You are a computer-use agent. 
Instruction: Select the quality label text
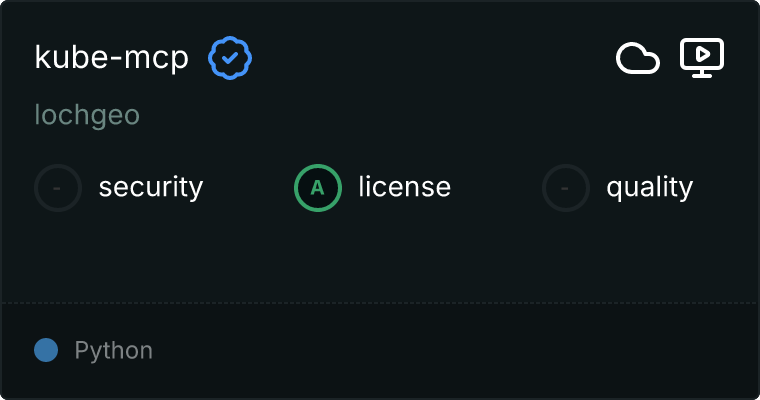(649, 187)
